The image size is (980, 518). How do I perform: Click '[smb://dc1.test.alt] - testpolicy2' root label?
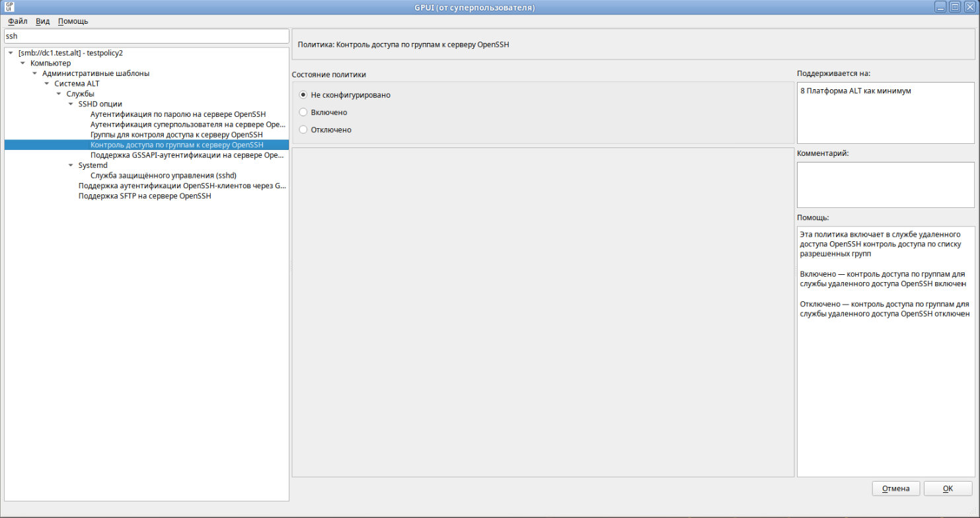71,52
